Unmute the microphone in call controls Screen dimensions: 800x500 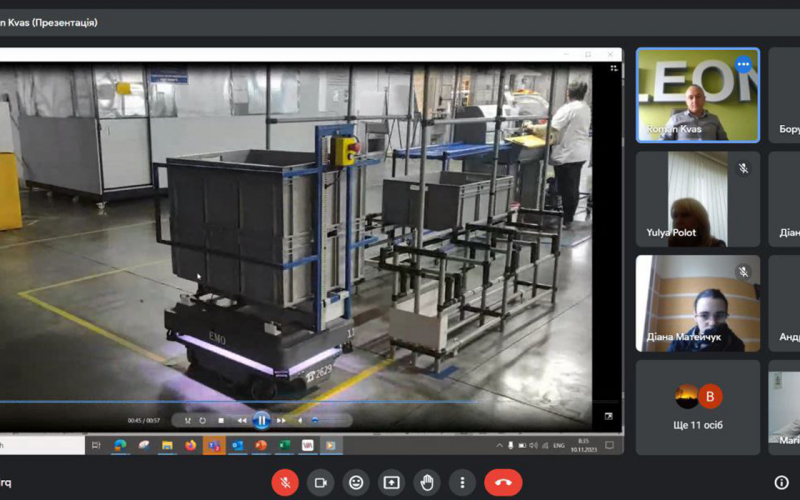(x=285, y=483)
